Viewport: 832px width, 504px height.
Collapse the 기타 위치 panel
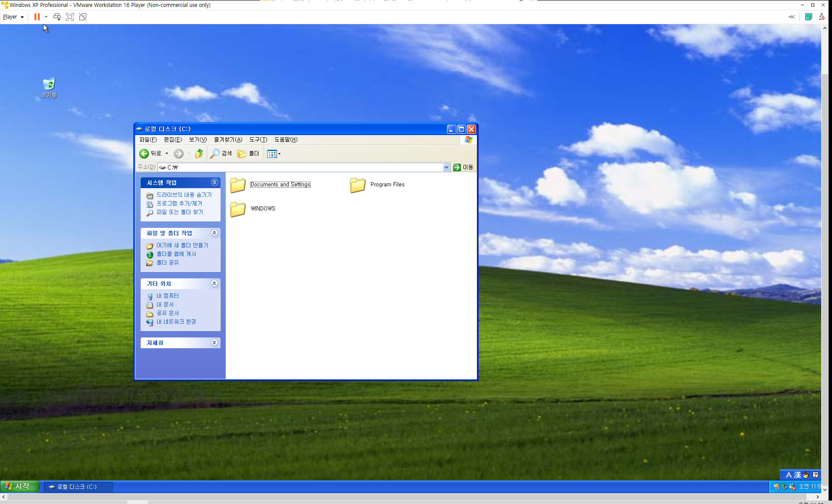[x=214, y=283]
